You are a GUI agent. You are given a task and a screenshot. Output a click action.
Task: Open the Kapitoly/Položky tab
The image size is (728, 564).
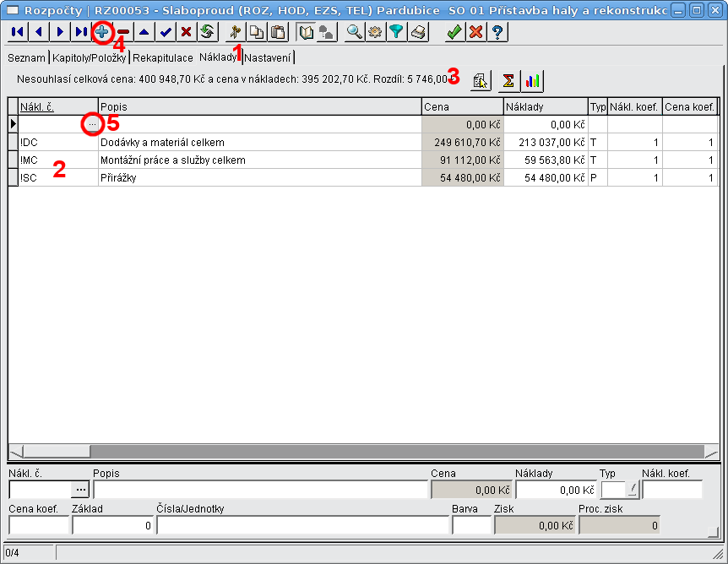[90, 57]
